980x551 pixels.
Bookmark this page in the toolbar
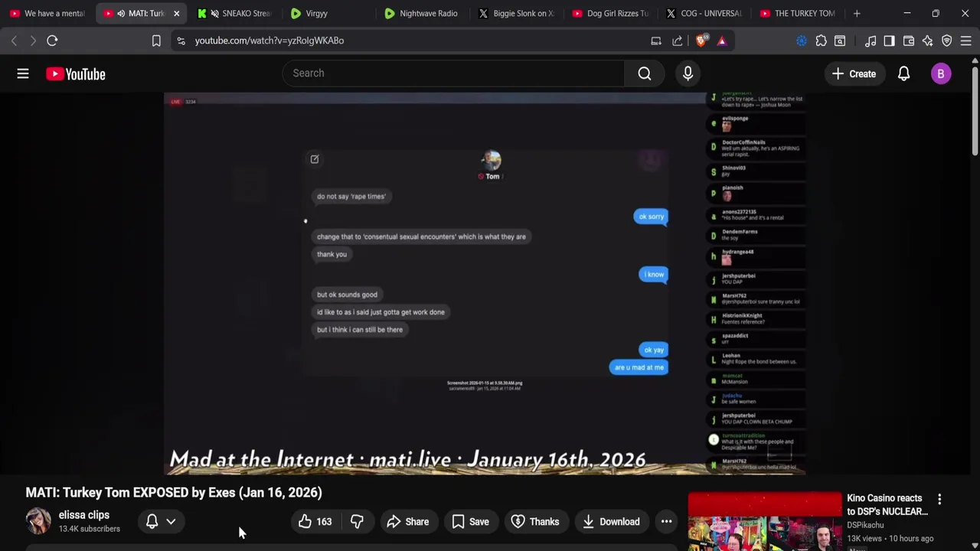pos(156,41)
